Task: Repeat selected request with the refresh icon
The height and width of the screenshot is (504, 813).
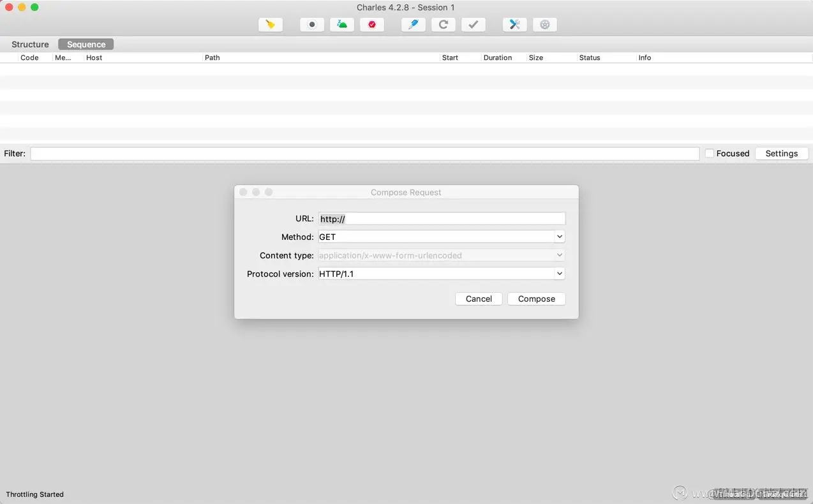Action: coord(444,25)
